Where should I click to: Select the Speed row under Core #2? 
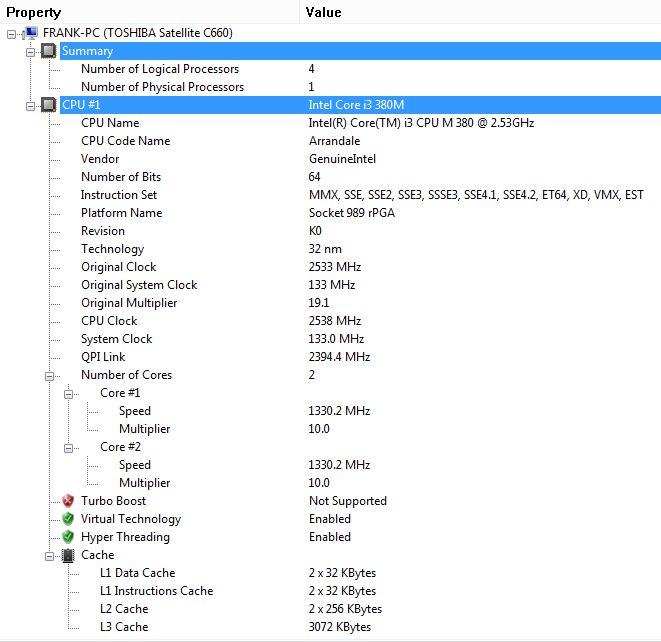(x=330, y=465)
